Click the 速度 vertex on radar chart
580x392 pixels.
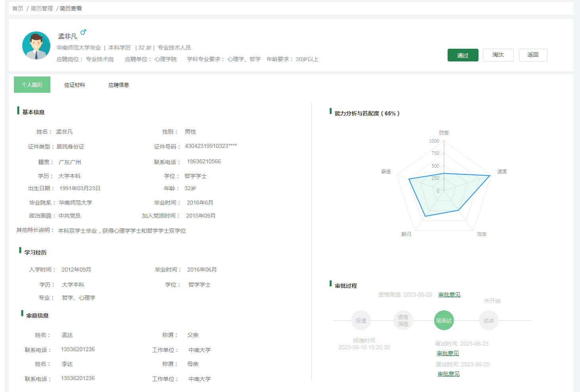[x=490, y=176]
